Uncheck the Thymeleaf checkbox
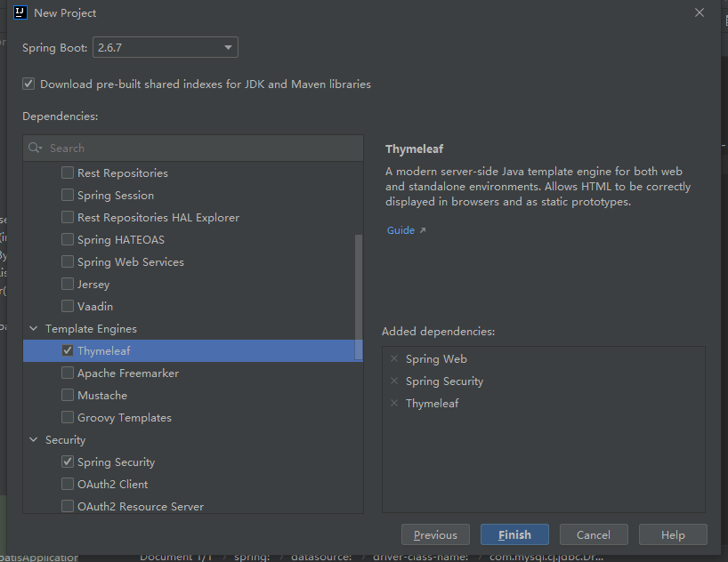728x562 pixels. 68,351
